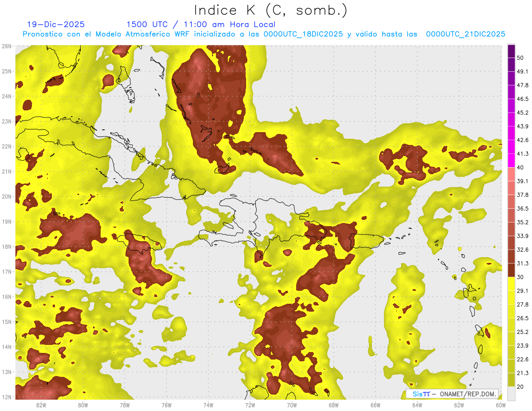Select the 80W longitude label

click(83, 405)
